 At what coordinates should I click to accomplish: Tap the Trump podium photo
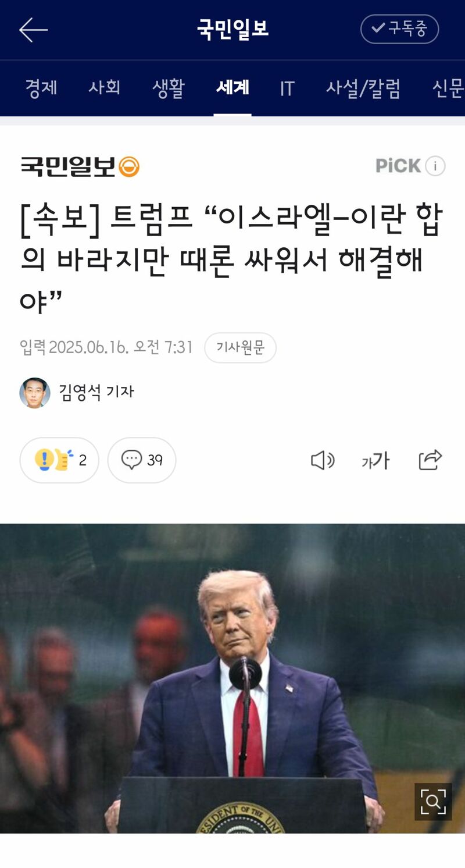(x=233, y=678)
